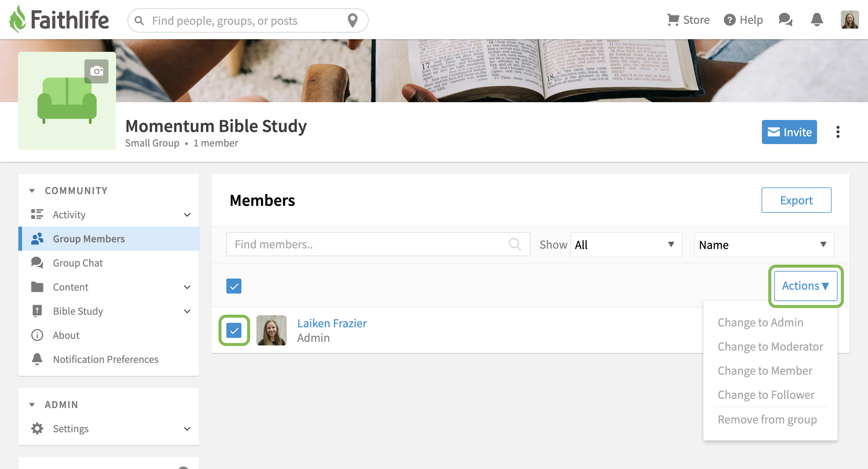The width and height of the screenshot is (868, 469).
Task: Click the location pin icon in search bar
Action: (352, 20)
